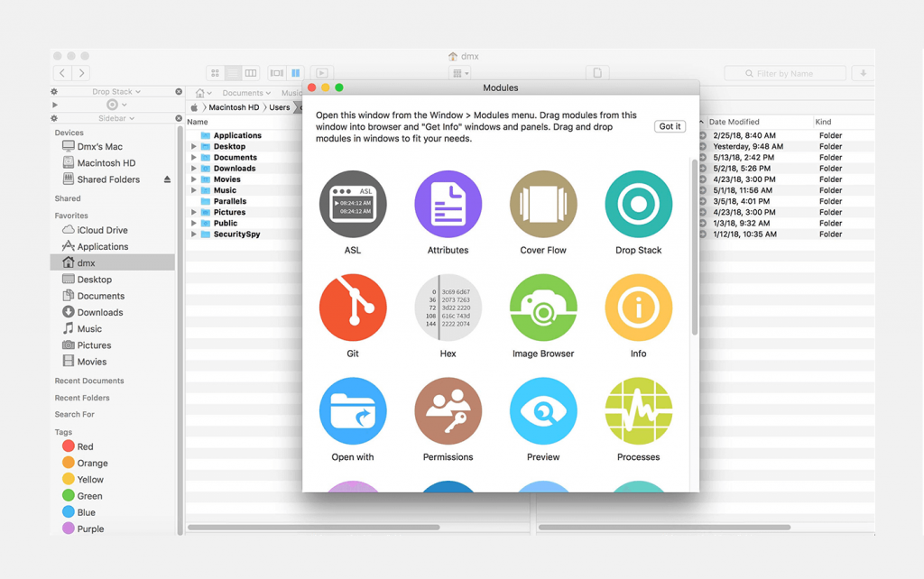Click the Attributes module icon
Image resolution: width=924 pixels, height=579 pixels.
(x=448, y=204)
